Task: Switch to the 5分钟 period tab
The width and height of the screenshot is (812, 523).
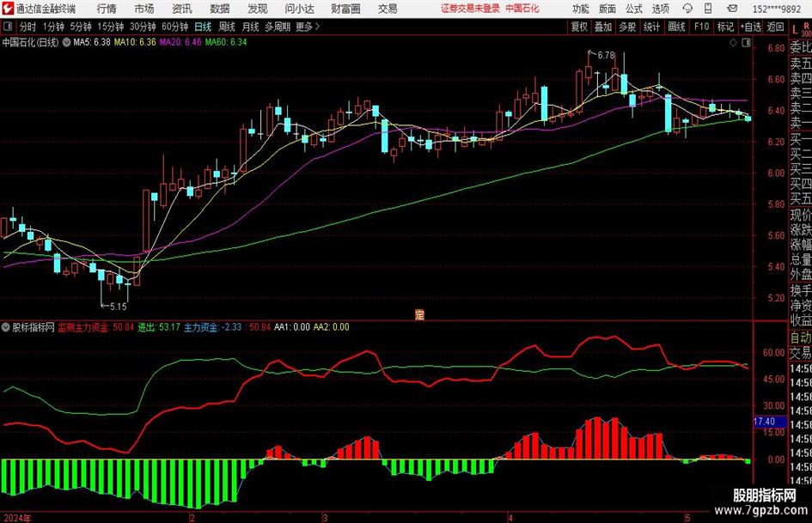Action: (x=80, y=27)
